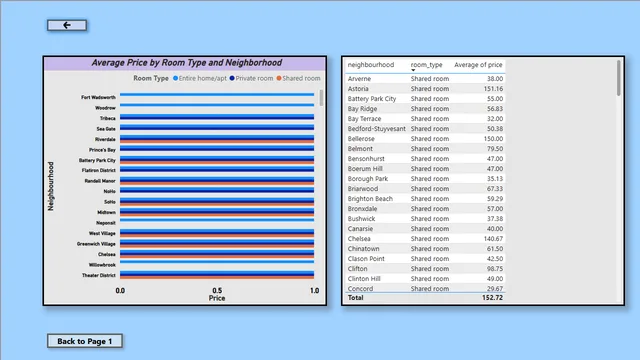Select the Brighton Beach table cell
Image resolution: width=640 pixels, height=360 pixels.
tap(370, 199)
